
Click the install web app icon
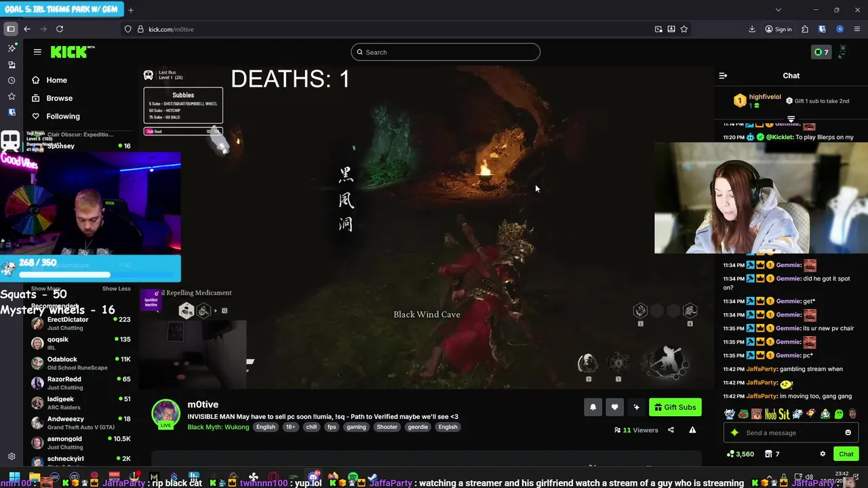click(671, 29)
